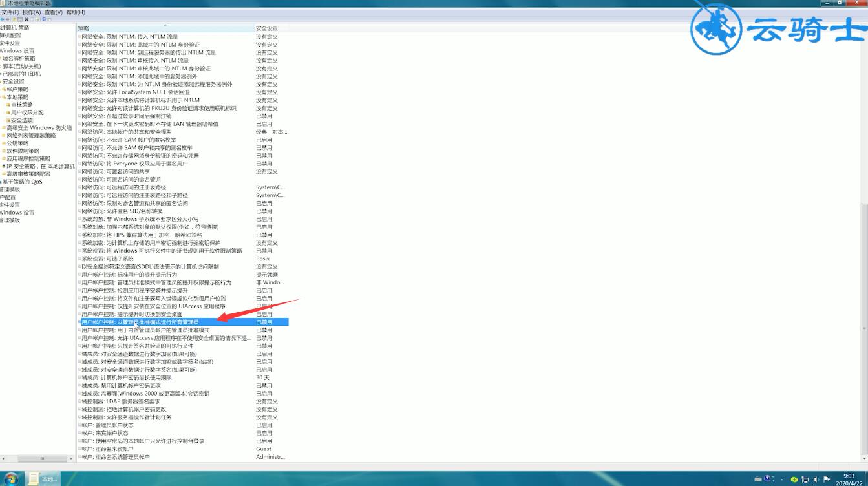The height and width of the screenshot is (486, 868).
Task: Select policy 域成员: 计算机帐户密码最长使用期限
Action: tap(127, 377)
